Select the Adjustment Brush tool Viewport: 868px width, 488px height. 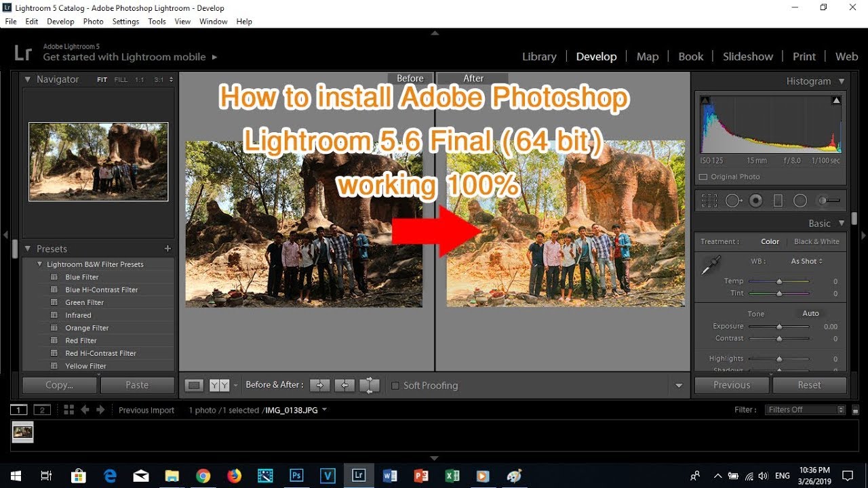[x=828, y=201]
